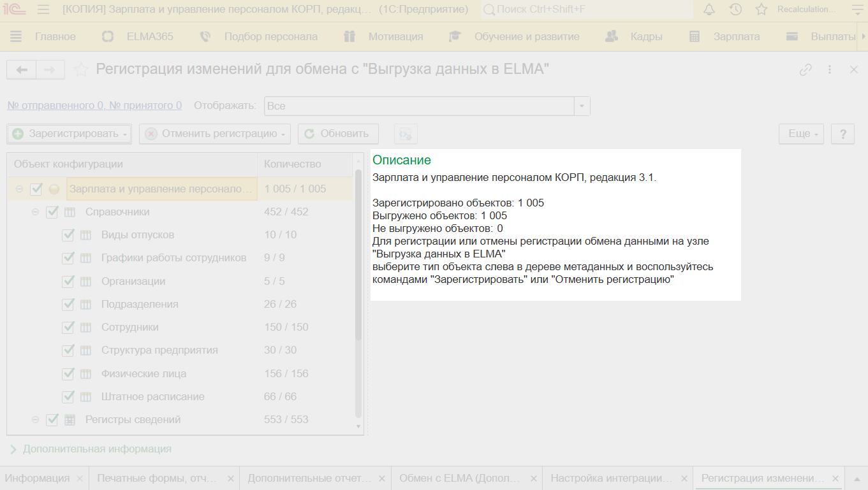
Task: Toggle the Справочники checkbox
Action: point(52,212)
